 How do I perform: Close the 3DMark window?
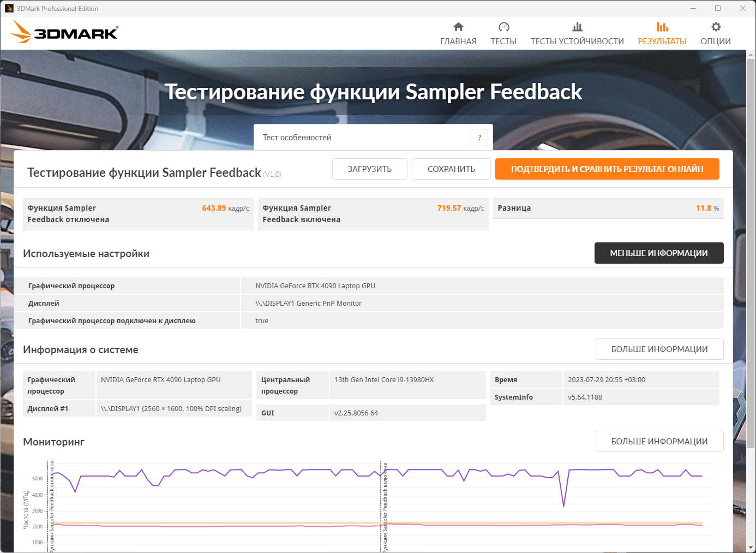pos(743,8)
